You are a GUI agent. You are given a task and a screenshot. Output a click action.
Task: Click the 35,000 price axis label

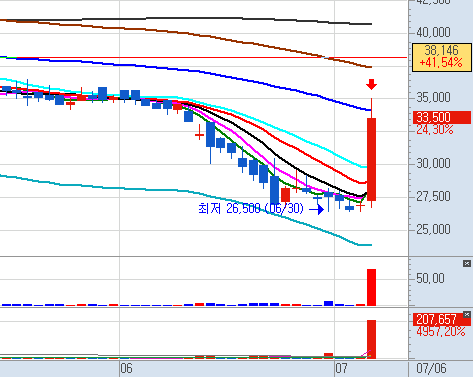[433, 97]
